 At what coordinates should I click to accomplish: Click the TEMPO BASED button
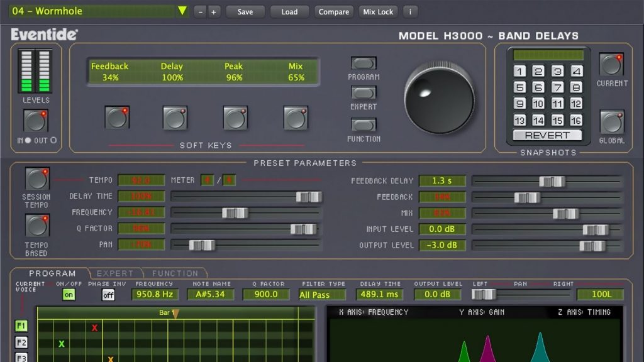[x=36, y=224]
